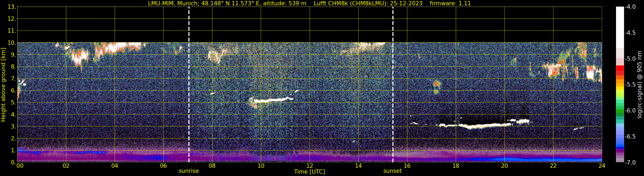
Task: Click the height axis tick '6.'
Action: pyautogui.click(x=13, y=91)
